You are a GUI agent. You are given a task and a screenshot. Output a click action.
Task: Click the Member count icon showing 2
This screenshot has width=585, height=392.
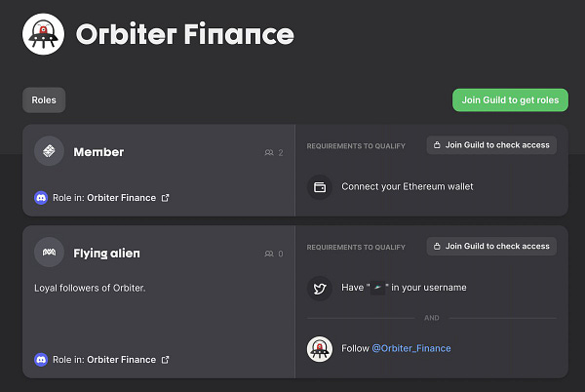tap(269, 152)
